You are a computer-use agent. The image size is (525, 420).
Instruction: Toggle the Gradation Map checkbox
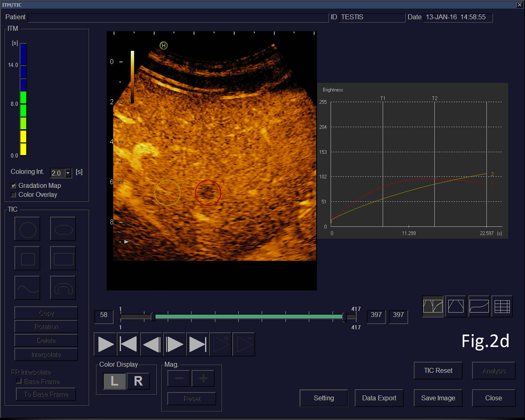point(14,186)
